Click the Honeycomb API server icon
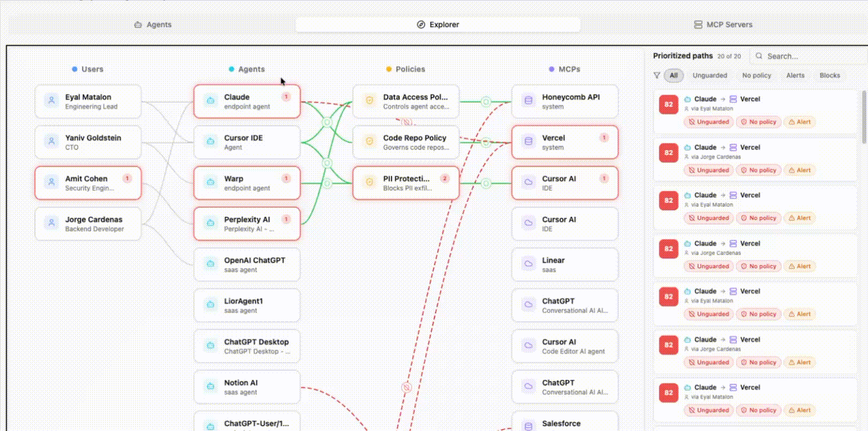This screenshot has height=431, width=868. coord(528,101)
